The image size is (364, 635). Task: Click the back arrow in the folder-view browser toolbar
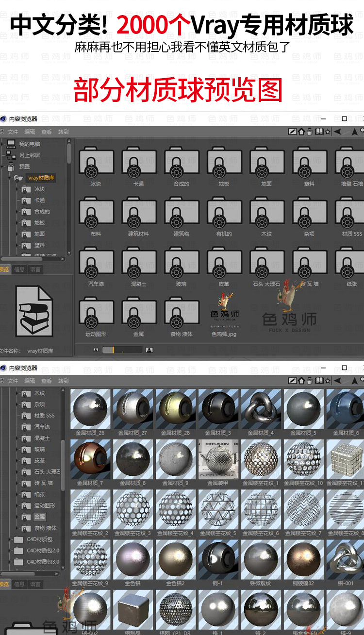(338, 131)
